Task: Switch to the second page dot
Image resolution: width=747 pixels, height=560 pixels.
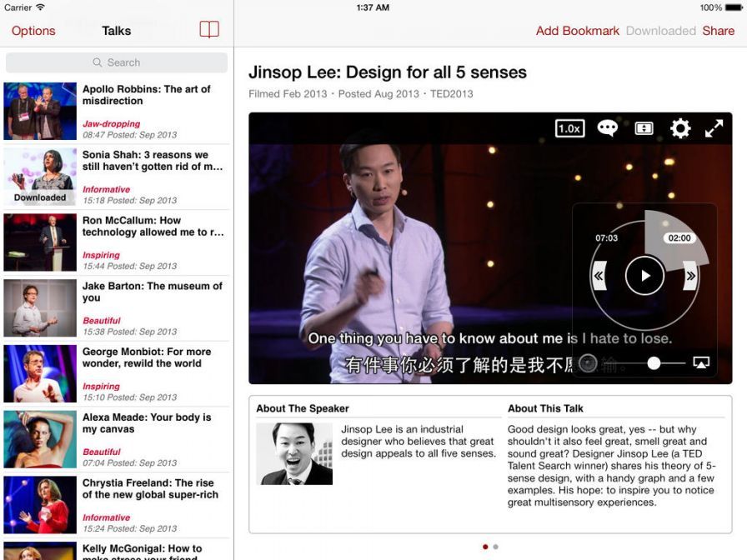Action: (x=496, y=547)
